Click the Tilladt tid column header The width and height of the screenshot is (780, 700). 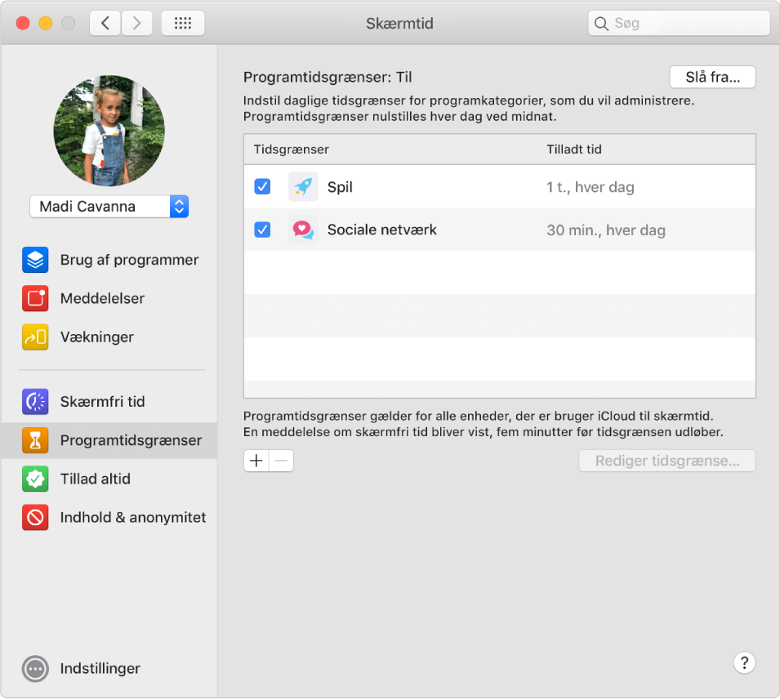pyautogui.click(x=574, y=149)
